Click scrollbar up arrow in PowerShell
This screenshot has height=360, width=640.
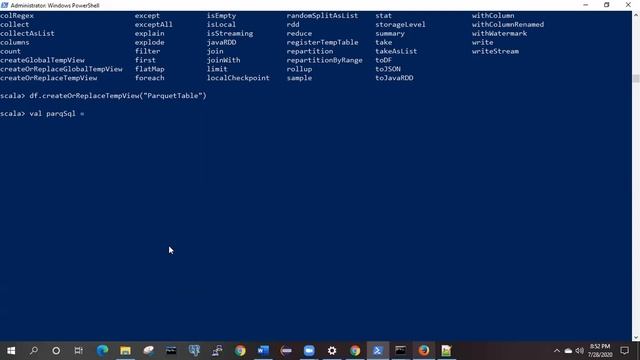click(636, 15)
